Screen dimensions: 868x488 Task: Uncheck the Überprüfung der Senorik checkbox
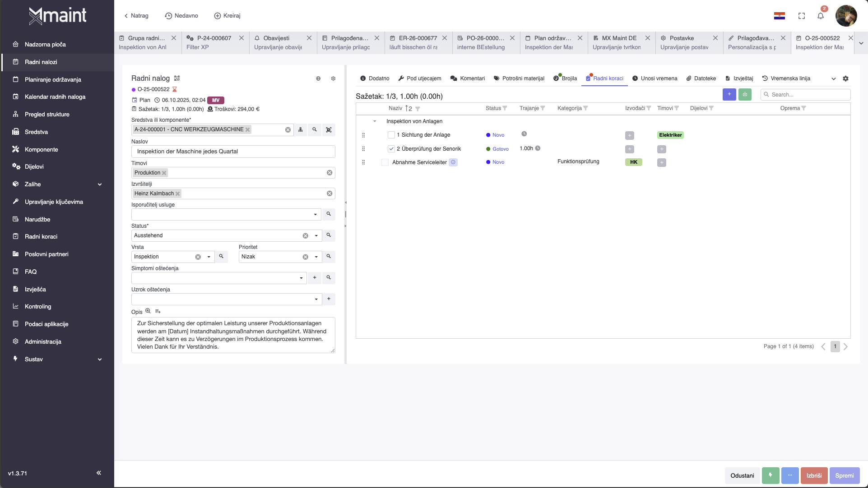(391, 149)
